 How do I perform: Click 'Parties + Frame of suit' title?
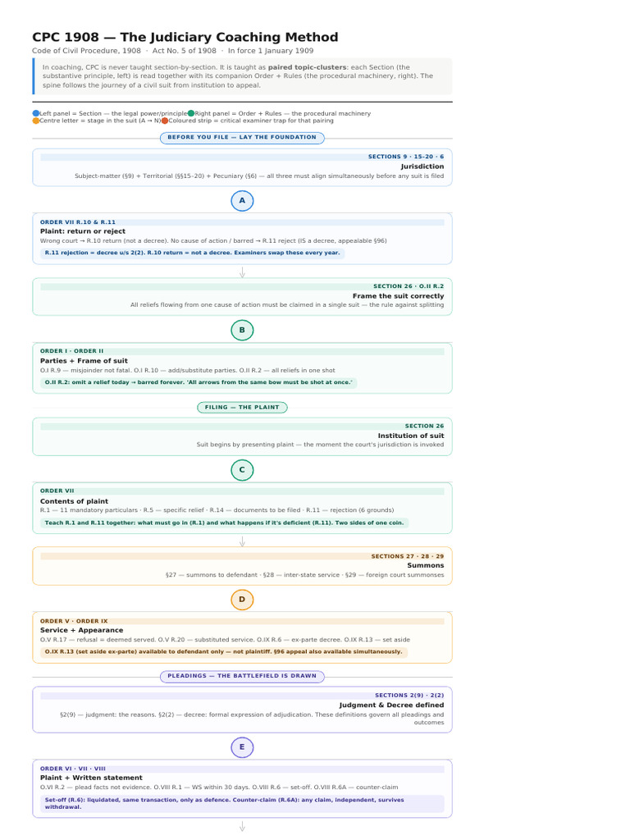point(84,361)
